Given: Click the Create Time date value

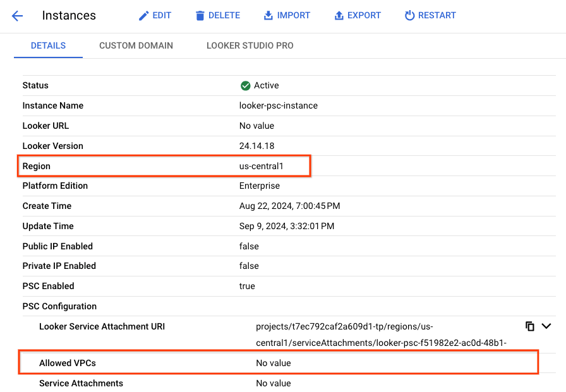Looking at the screenshot, I should click(290, 206).
